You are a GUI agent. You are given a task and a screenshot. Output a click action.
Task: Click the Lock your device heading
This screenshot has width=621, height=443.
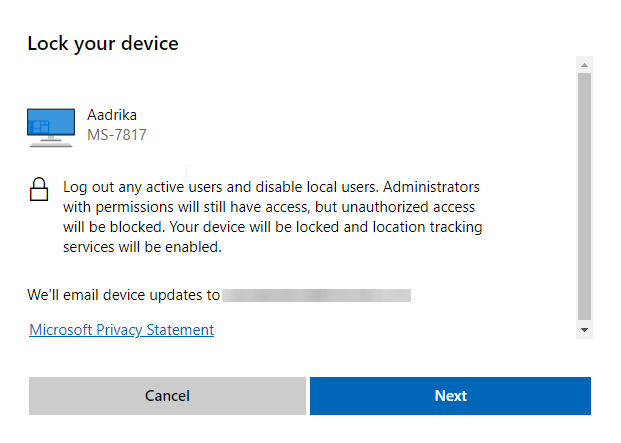point(103,44)
